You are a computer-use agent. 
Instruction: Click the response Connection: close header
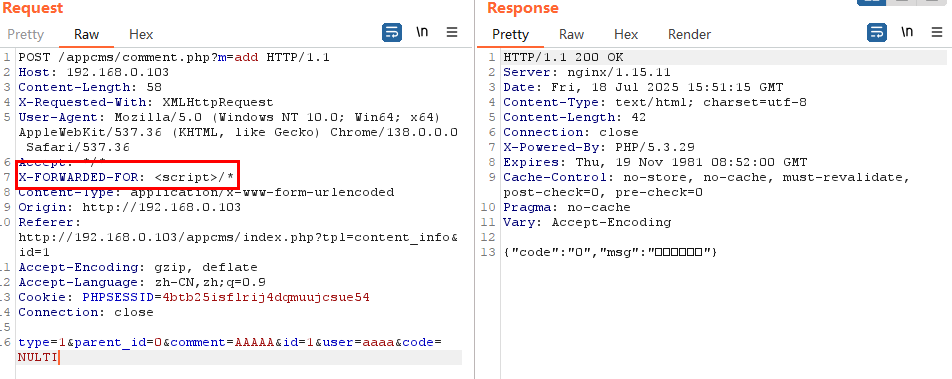pyautogui.click(x=571, y=132)
